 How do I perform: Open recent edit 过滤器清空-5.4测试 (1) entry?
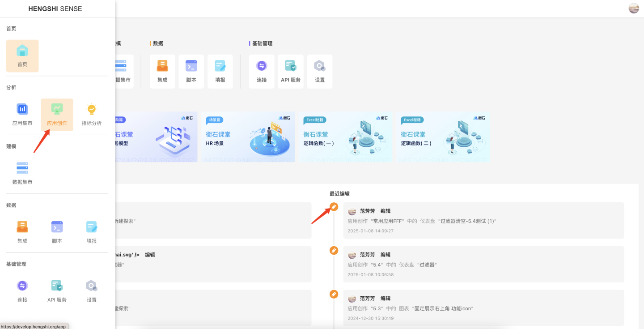tap(483, 221)
